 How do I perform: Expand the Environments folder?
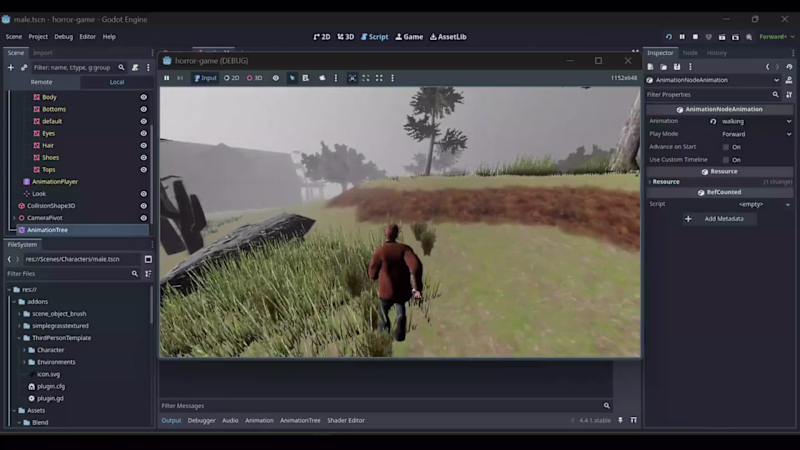(x=24, y=362)
